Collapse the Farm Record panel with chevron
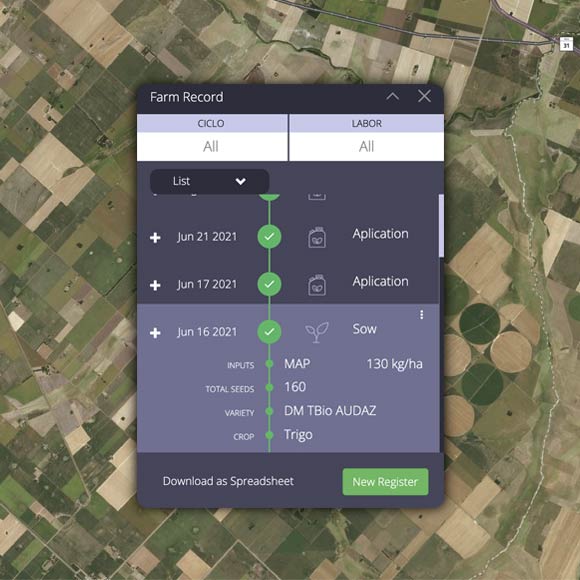This screenshot has height=580, width=580. tap(392, 97)
